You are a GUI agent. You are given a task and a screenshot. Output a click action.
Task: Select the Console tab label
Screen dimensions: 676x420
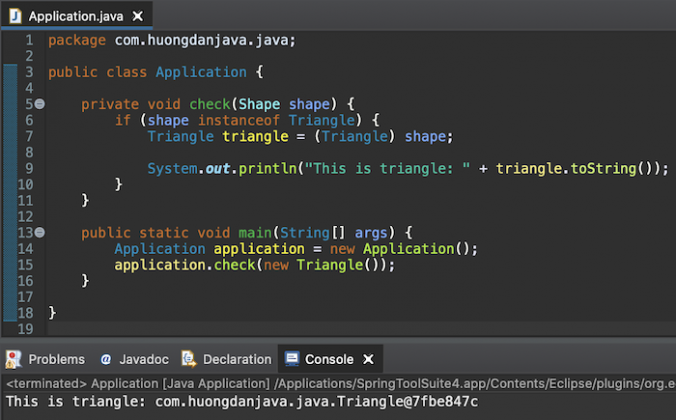click(329, 359)
